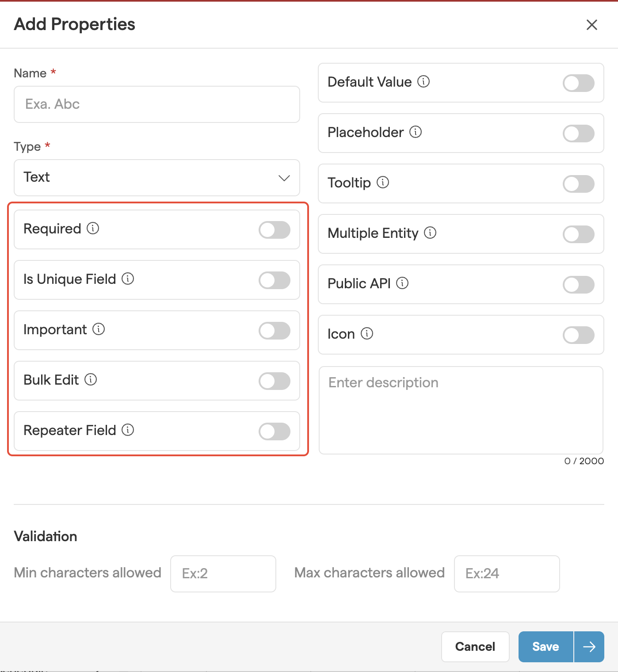Click Repeater Field info icon
This screenshot has height=672, width=618.
click(x=128, y=430)
